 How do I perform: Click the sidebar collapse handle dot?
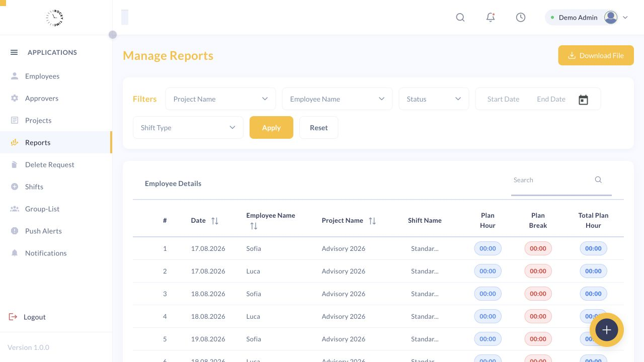(113, 35)
